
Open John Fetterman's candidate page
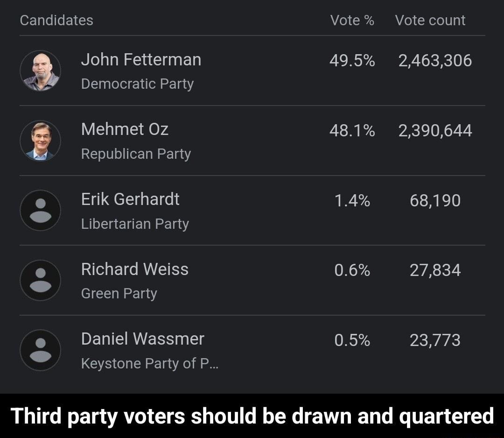point(141,60)
